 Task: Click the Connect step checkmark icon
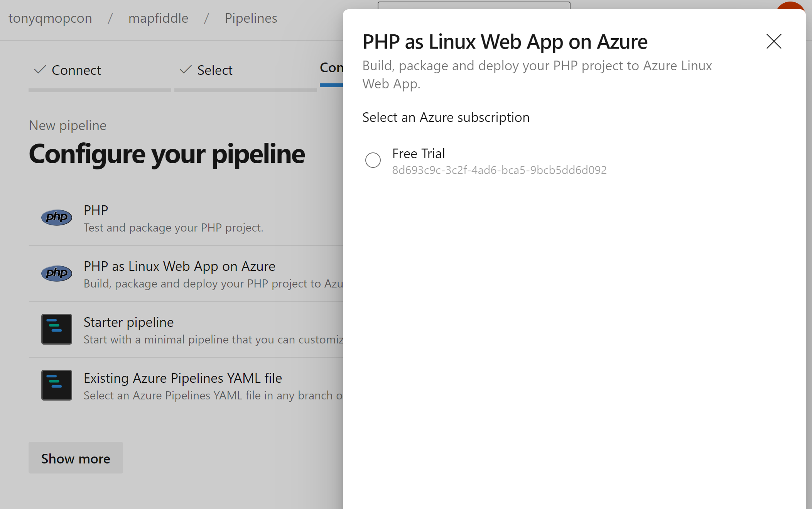(40, 70)
